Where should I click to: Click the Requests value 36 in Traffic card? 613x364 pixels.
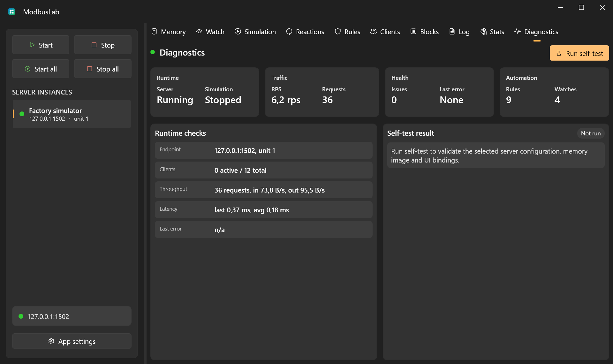tap(327, 100)
